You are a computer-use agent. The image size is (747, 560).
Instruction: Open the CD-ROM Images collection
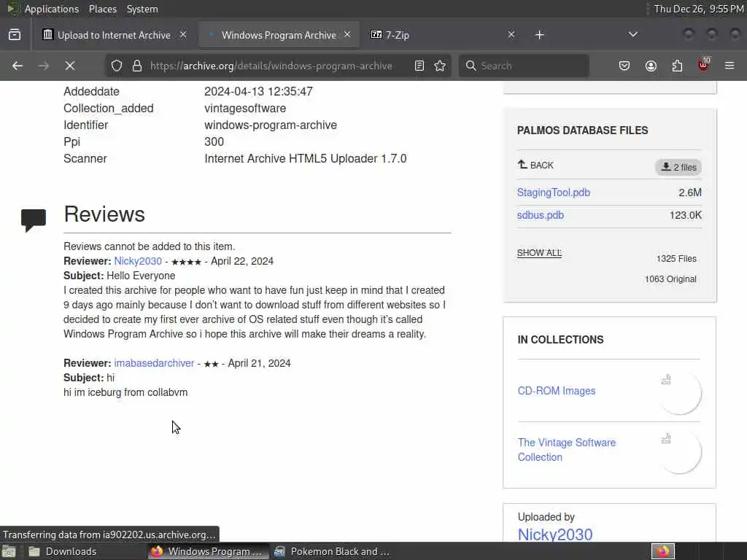[x=557, y=391]
